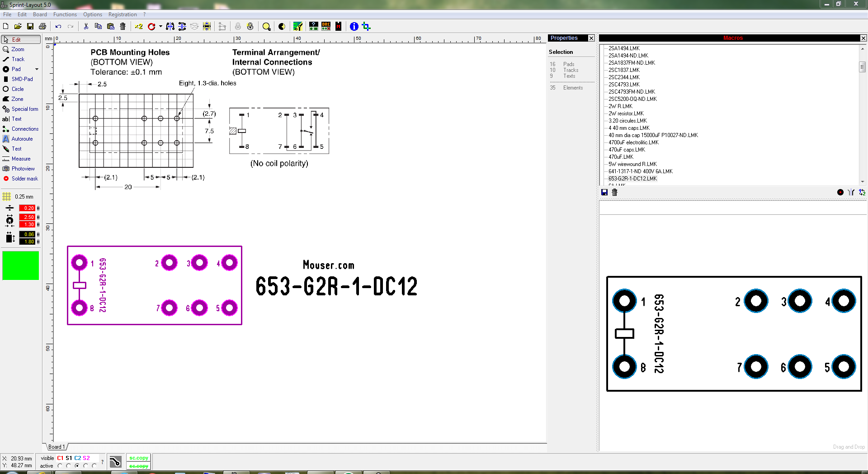The image size is (868, 474).
Task: Set S1 layer radio as active
Action: click(x=68, y=466)
